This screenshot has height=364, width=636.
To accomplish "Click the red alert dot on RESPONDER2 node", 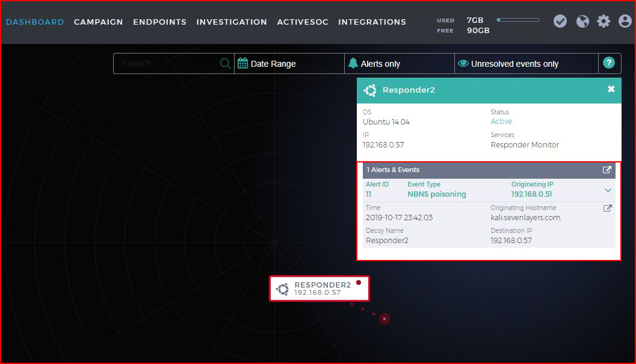I will [x=359, y=282].
